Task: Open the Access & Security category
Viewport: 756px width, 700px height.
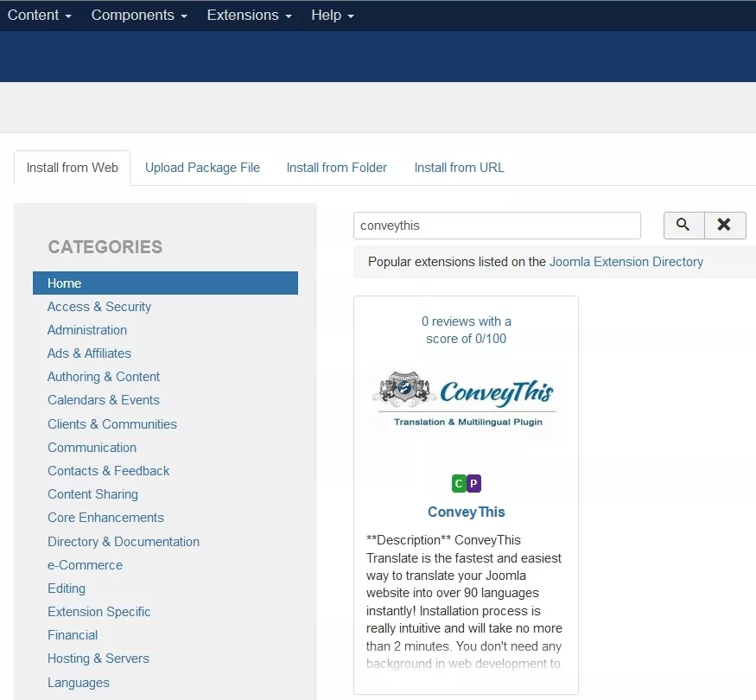Action: click(98, 307)
